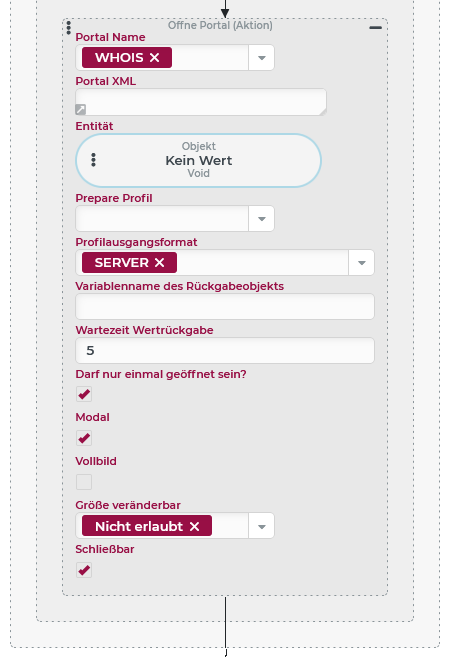Remove the Nicht erlaubt tag
Viewport: 451px width, 657px height.
(x=194, y=526)
